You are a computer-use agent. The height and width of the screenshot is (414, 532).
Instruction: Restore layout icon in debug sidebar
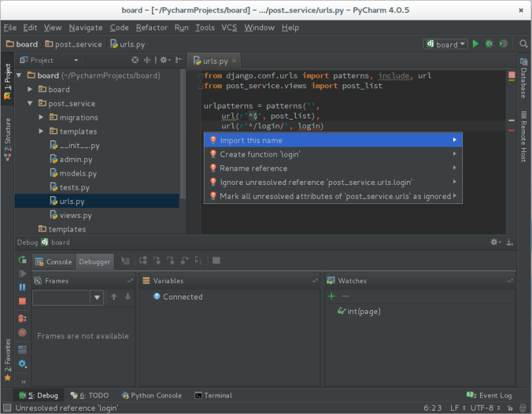[22, 349]
